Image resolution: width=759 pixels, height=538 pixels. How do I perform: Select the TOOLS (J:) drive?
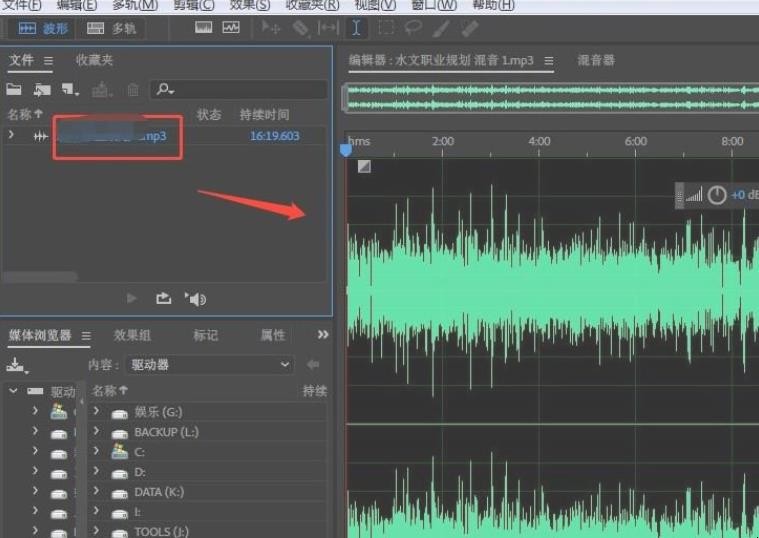(x=161, y=532)
